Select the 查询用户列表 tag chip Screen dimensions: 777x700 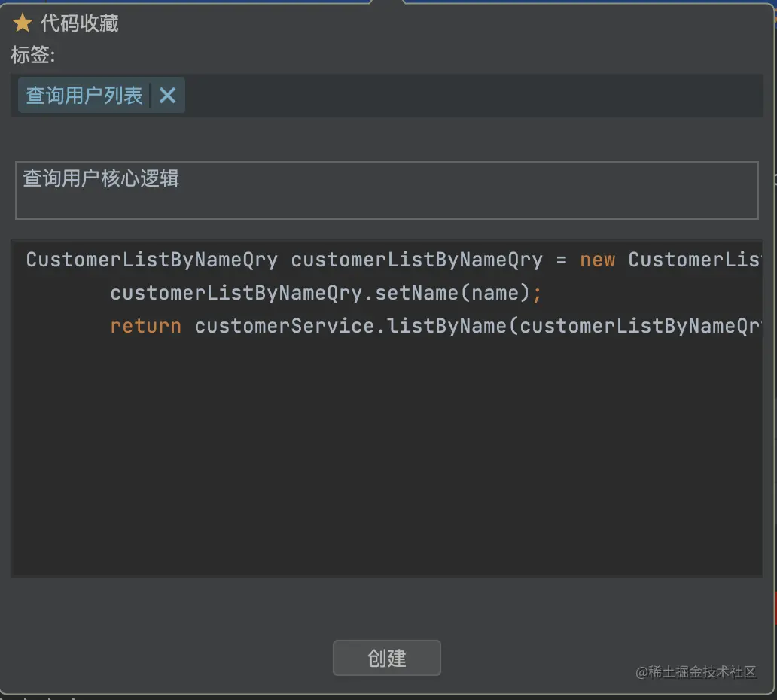click(x=83, y=95)
